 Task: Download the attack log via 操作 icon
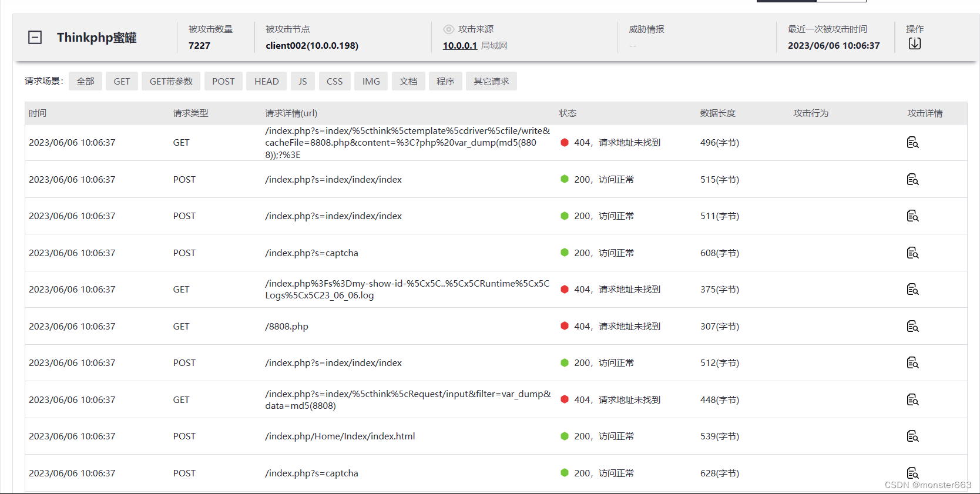pyautogui.click(x=915, y=43)
